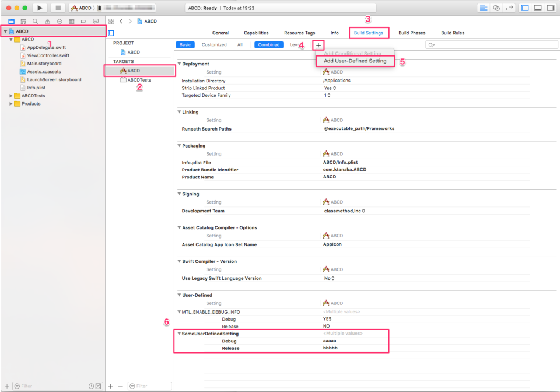Screen dimensions: 560x392
Task: Switch build settings view to Levels
Action: pos(295,44)
